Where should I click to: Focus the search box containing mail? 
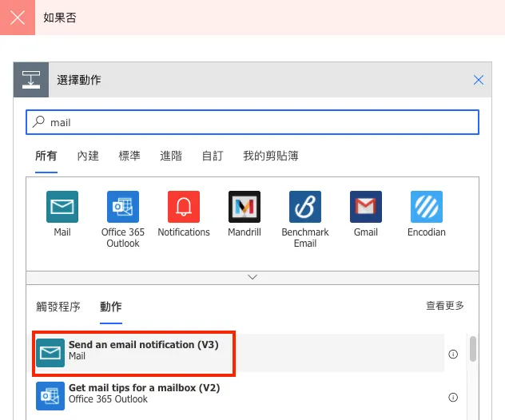[252, 122]
